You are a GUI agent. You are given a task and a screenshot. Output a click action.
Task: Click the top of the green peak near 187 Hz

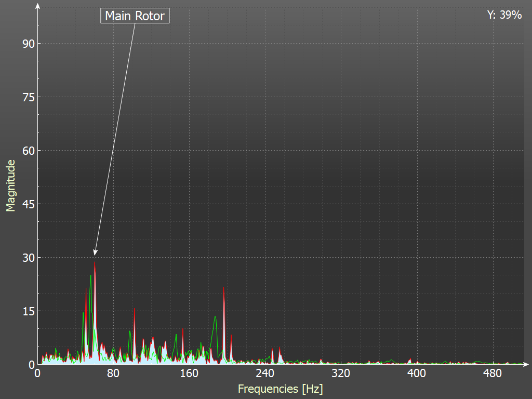215,316
